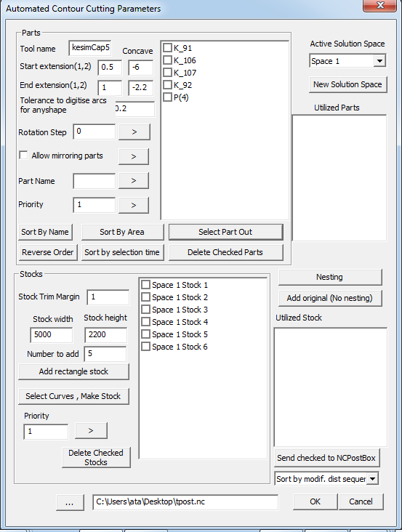Apply Rotation Step with arrow button

tap(134, 132)
